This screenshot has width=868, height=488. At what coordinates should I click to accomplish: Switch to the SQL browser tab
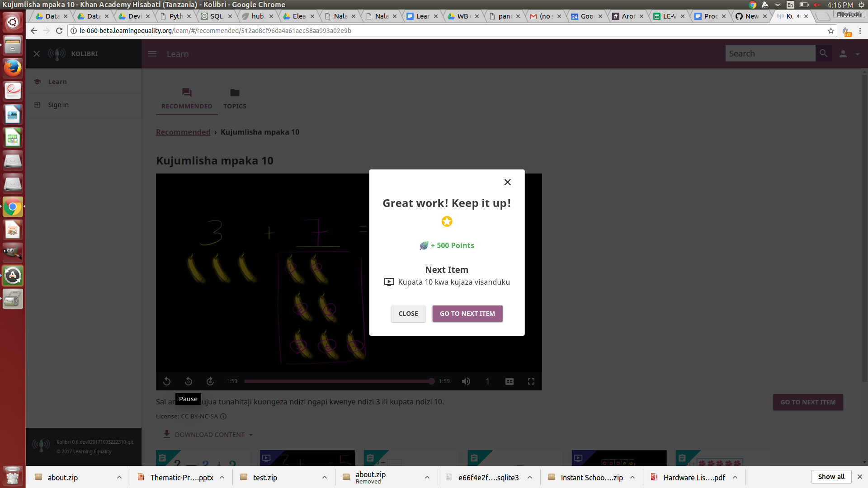[217, 16]
